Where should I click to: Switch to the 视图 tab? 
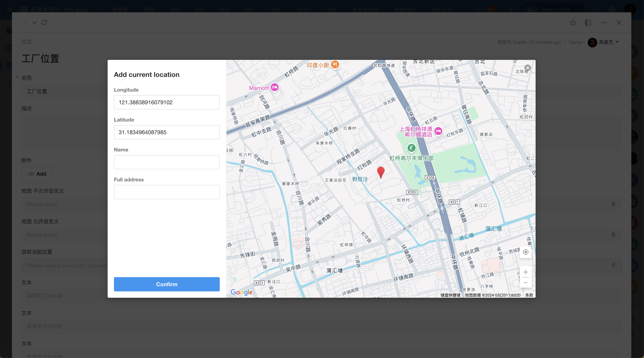click(x=149, y=10)
